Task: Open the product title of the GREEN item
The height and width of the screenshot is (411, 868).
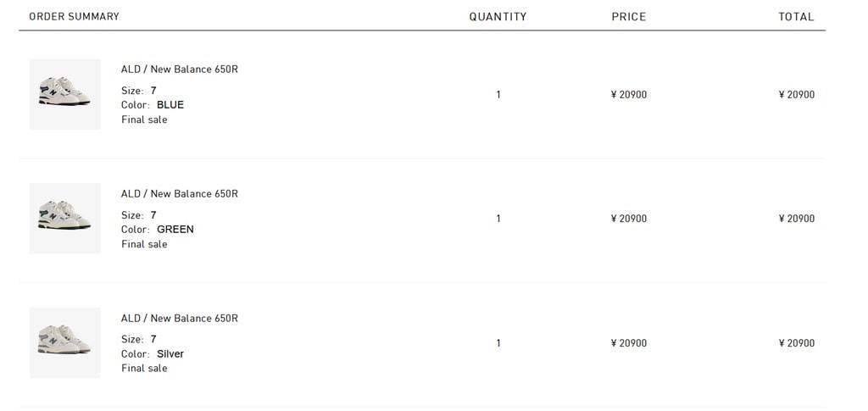Action: [179, 194]
